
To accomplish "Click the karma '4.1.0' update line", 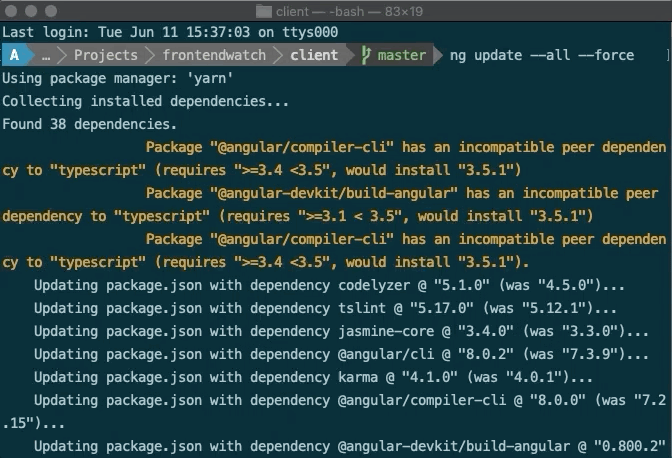I will click(301, 377).
